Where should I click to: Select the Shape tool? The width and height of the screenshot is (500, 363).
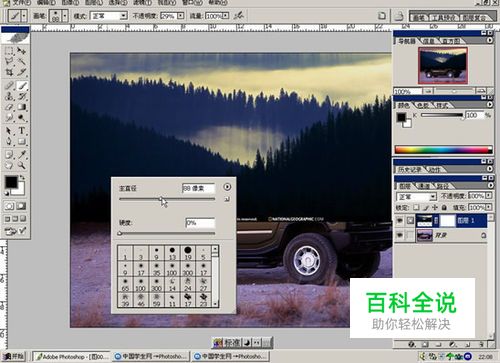tap(22, 142)
